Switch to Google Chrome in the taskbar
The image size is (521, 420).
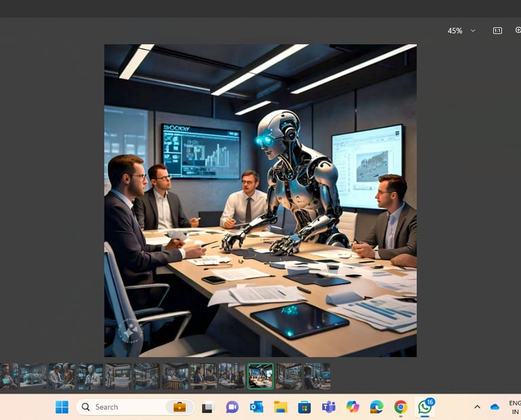point(401,407)
